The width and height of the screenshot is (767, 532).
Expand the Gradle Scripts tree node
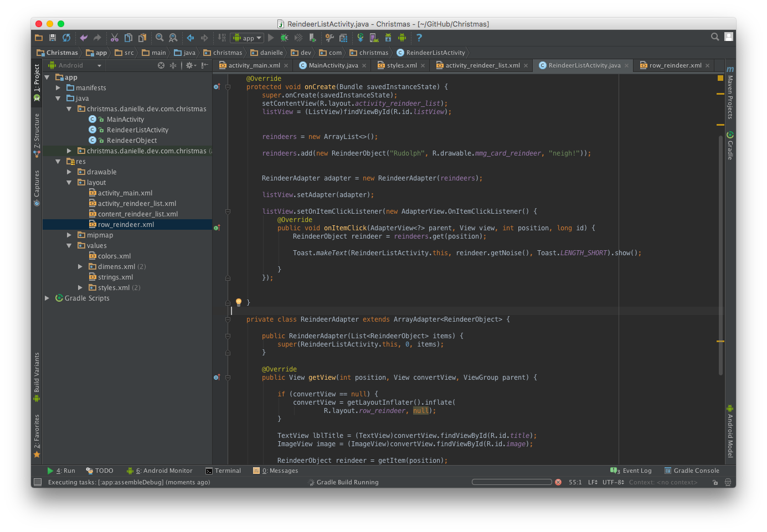tap(47, 298)
